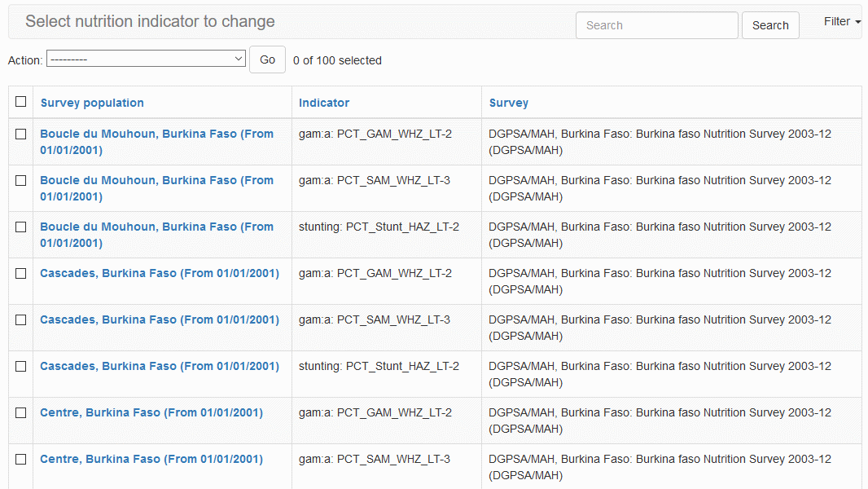Click the Go button
This screenshot has height=489, width=868.
click(x=267, y=59)
